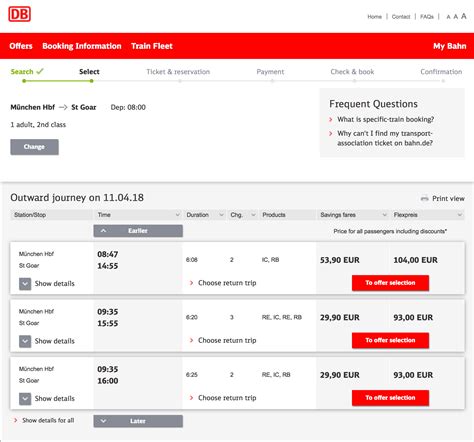Viewport: 474px width, 442px height.
Task: Click the Select step
Action: (x=89, y=72)
